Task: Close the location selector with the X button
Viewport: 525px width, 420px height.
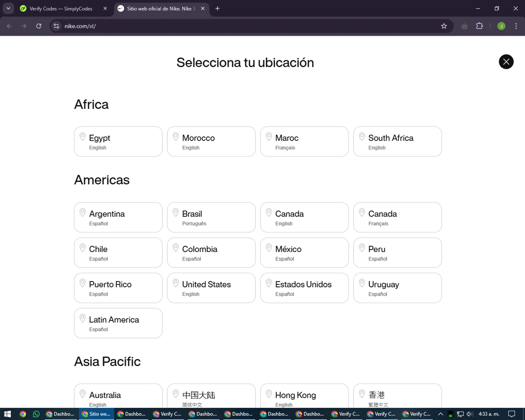Action: (x=506, y=62)
